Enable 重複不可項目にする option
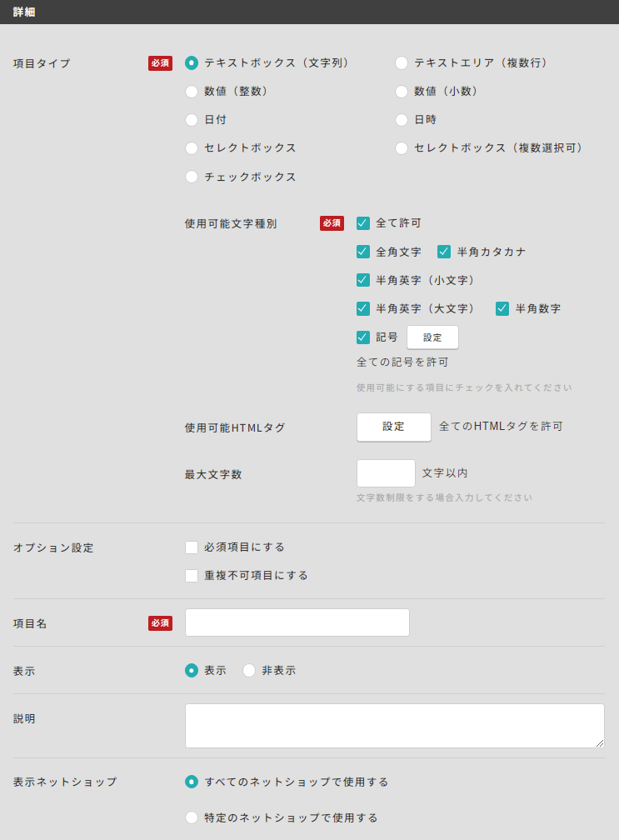The width and height of the screenshot is (619, 840). point(192,576)
